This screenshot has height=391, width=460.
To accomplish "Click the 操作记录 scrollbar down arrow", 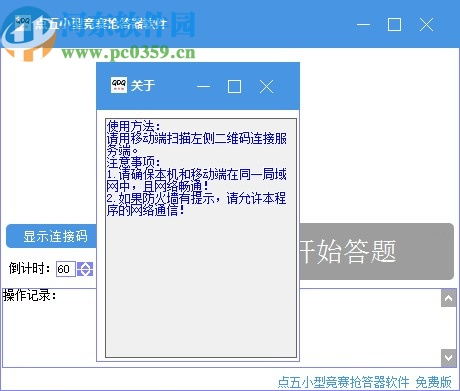I will pos(449,358).
